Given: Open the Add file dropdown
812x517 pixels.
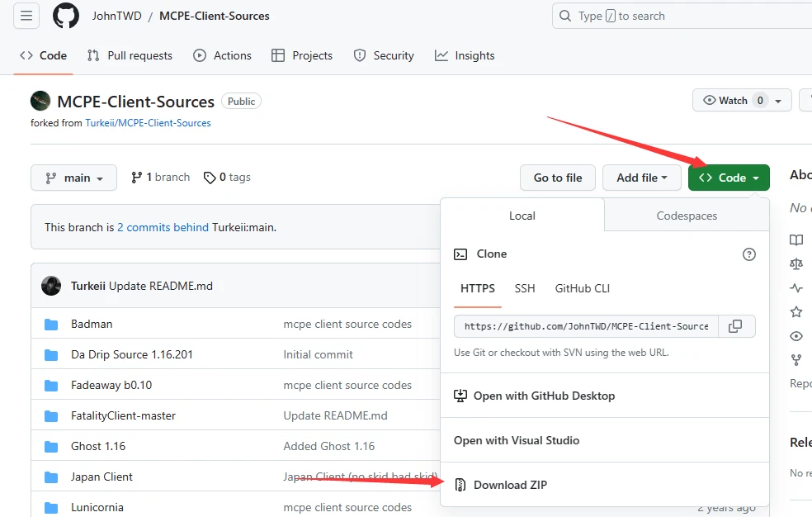Looking at the screenshot, I should [x=641, y=178].
